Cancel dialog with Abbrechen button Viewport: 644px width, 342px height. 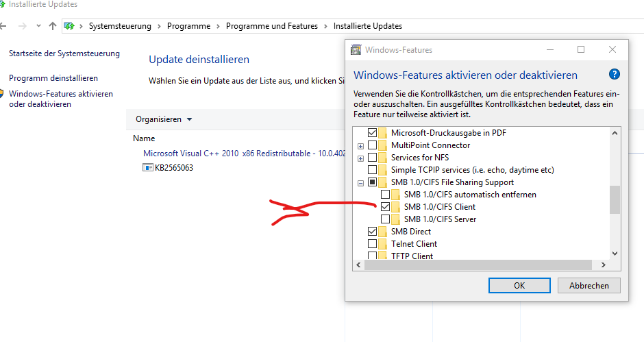[589, 285]
